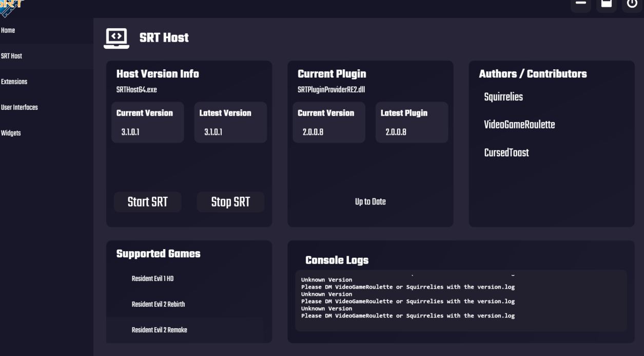Viewport: 644px width, 356px height.
Task: Click the Console Logs output area
Action: [x=461, y=301]
